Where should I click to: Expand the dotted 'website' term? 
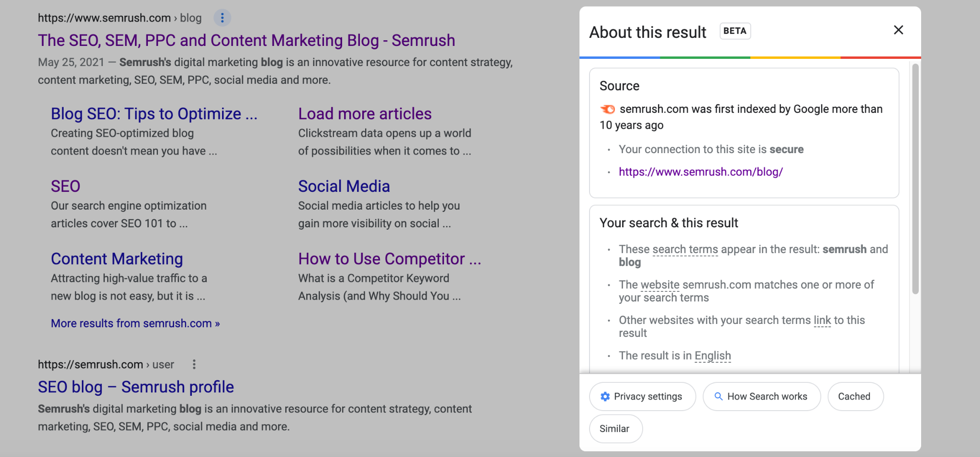click(660, 284)
